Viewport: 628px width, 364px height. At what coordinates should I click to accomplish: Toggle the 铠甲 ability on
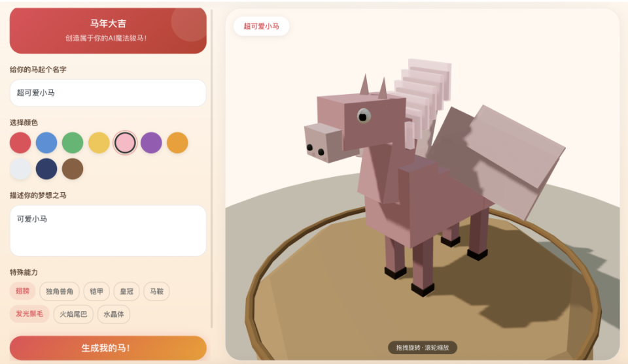click(x=97, y=291)
